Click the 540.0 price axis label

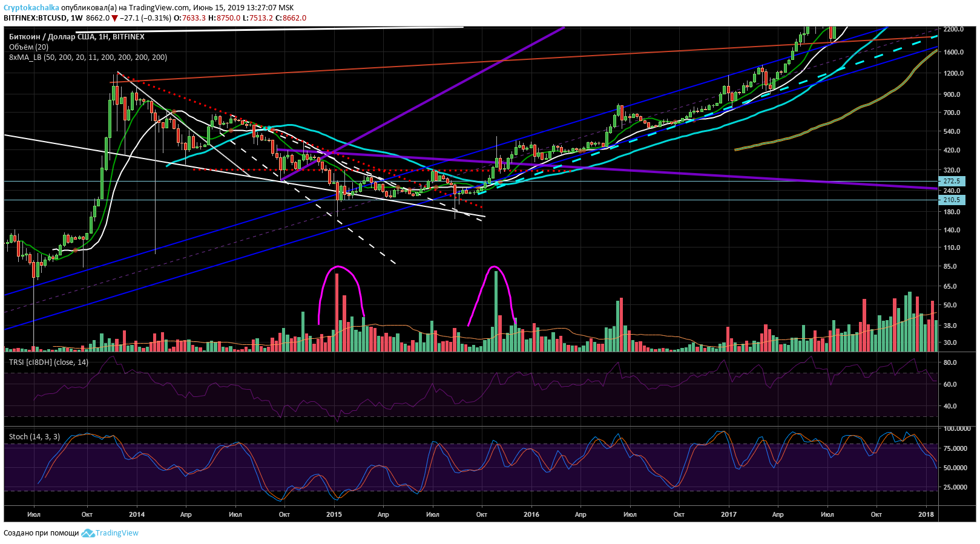(x=952, y=131)
